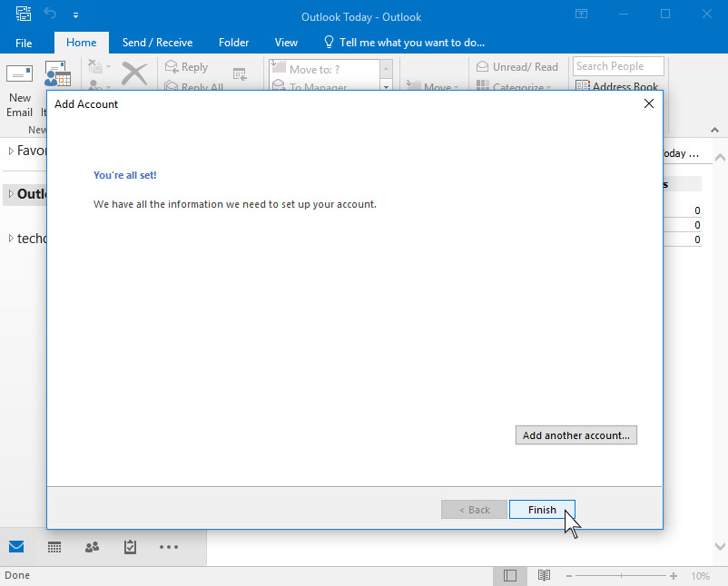Switch to Mail view in navigation bar
The image size is (728, 586).
16,547
